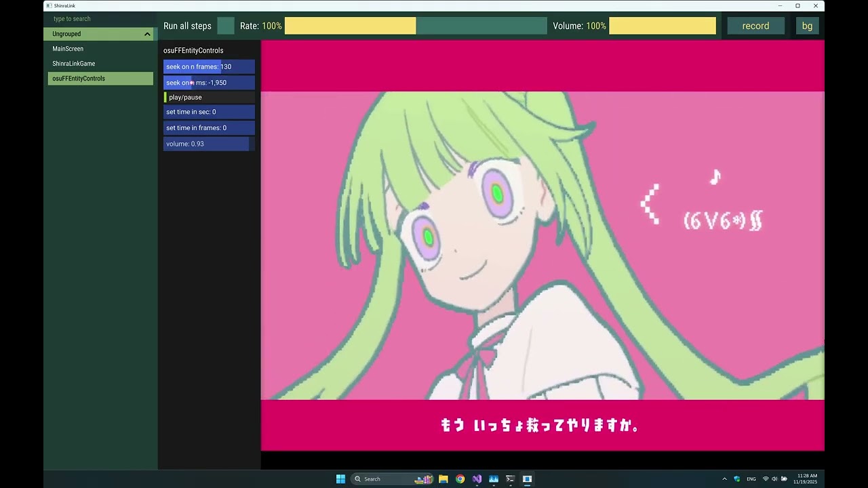Click the speaker volume tray icon
This screenshot has width=868, height=488.
click(774, 479)
